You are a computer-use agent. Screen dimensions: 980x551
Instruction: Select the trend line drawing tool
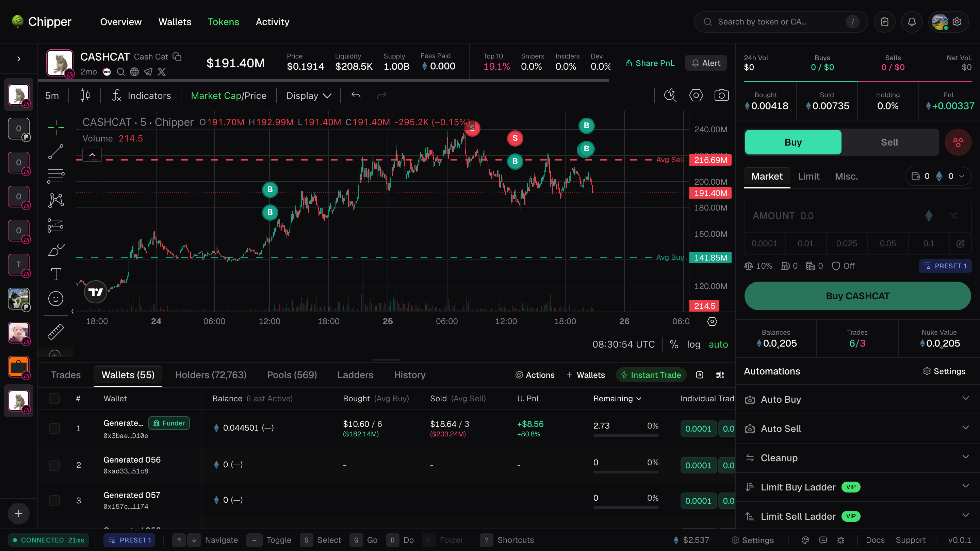(56, 152)
